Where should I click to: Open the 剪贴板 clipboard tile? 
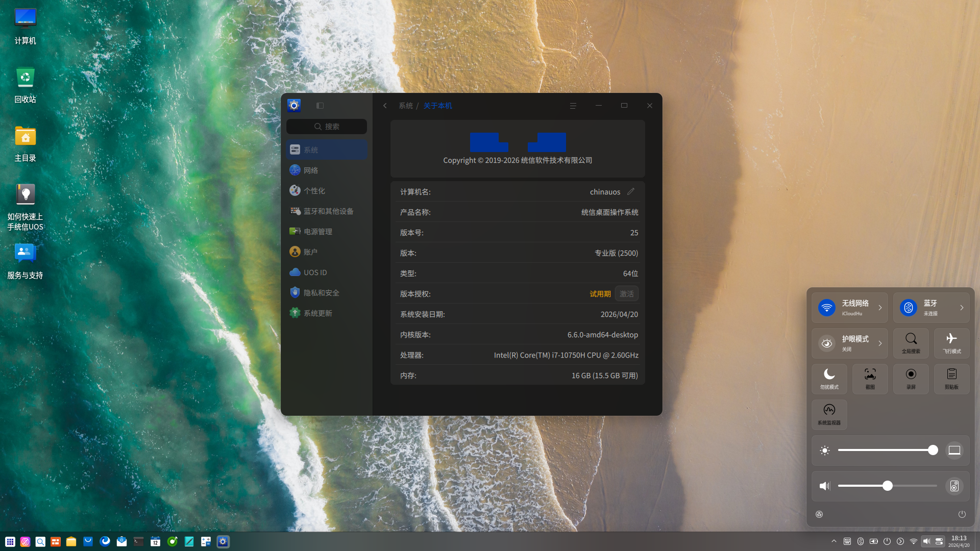pos(952,379)
